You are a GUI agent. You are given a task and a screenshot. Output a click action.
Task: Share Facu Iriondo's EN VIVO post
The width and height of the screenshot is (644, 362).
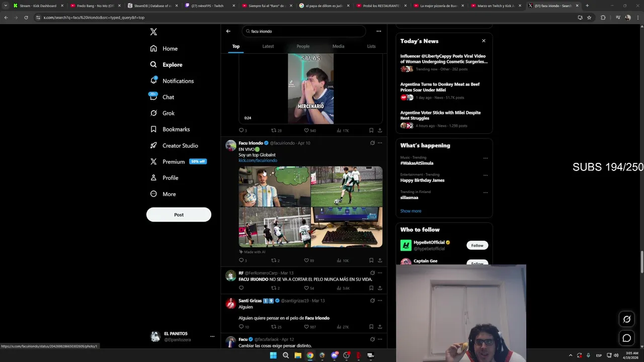380,260
